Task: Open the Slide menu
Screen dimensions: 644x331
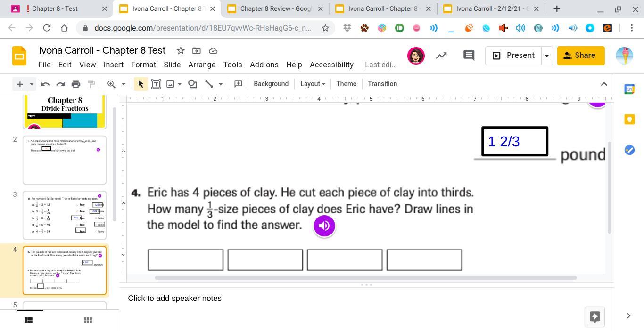Action: coord(172,65)
